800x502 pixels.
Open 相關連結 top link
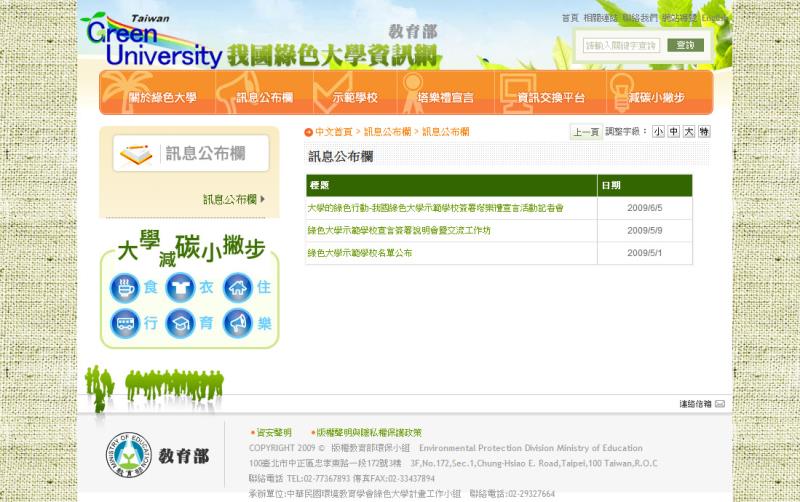point(600,18)
